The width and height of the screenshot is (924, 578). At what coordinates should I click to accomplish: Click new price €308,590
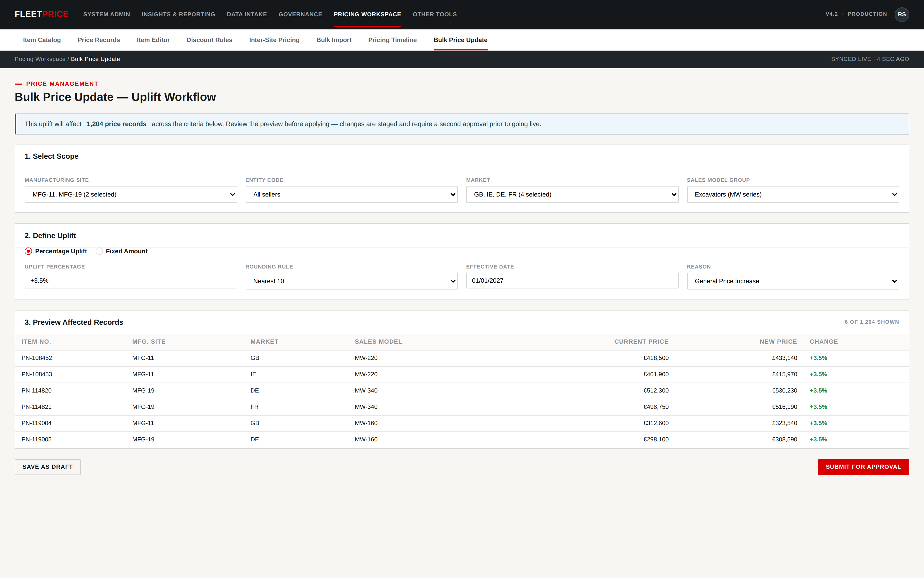tap(784, 440)
